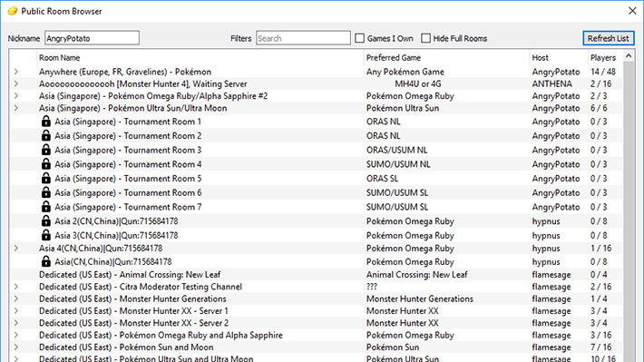Viewport: 644px width, 362px height.
Task: Click 'Monster Hunter Generations' preferred game cell
Action: point(420,298)
